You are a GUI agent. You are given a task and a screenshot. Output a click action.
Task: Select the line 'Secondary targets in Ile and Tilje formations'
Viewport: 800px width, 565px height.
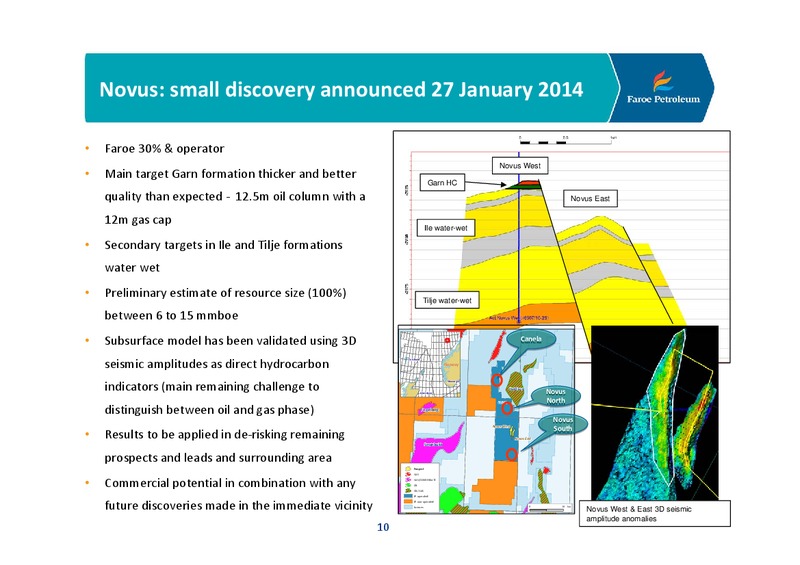[223, 245]
